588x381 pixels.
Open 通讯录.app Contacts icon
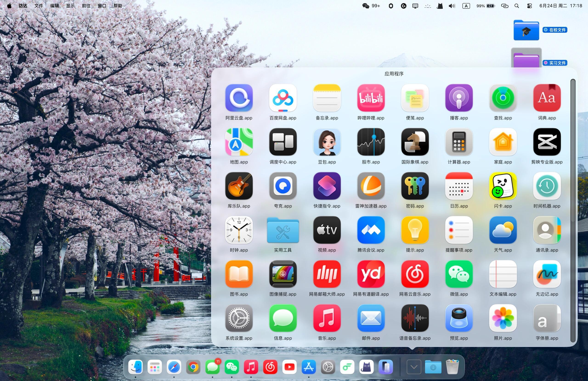[547, 230]
